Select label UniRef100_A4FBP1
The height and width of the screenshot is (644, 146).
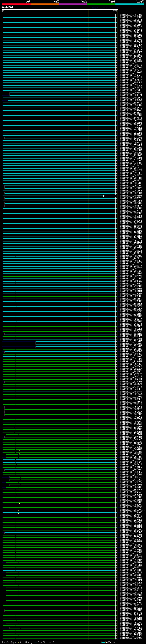coord(131,359)
